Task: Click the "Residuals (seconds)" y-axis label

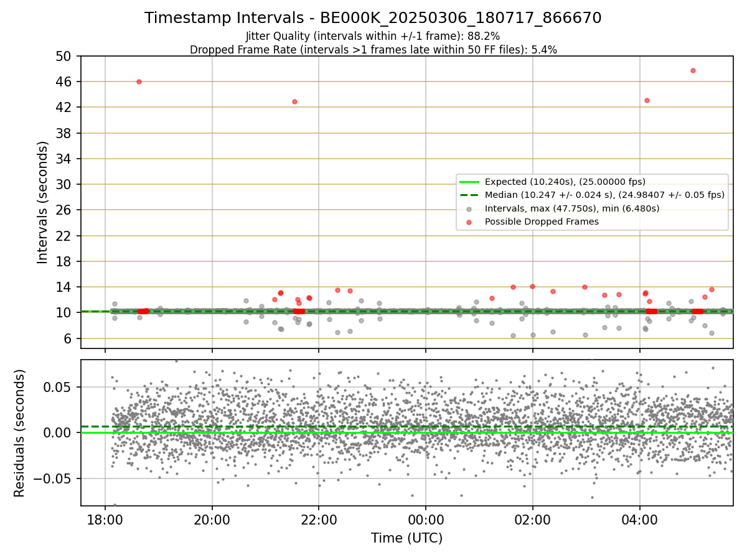Action: pyautogui.click(x=20, y=433)
